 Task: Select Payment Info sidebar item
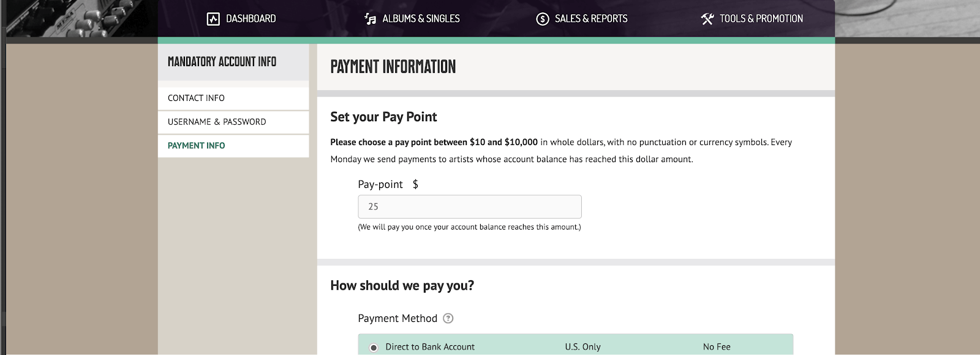pyautogui.click(x=196, y=146)
